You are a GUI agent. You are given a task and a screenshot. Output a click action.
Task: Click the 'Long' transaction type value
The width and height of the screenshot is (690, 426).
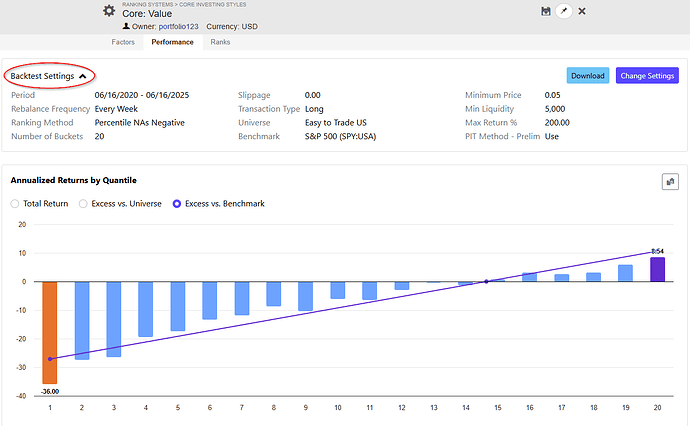314,109
